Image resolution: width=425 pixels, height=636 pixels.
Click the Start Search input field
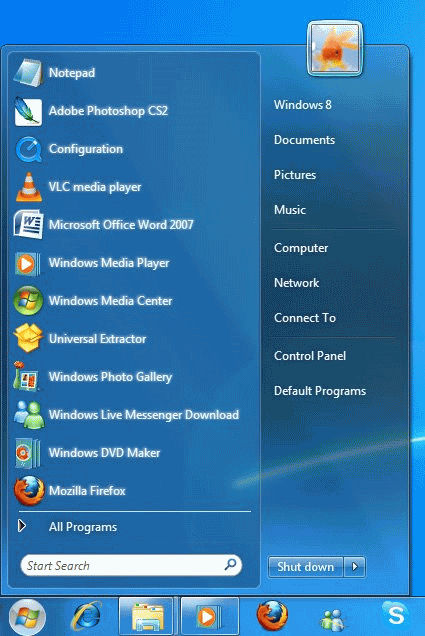tap(131, 565)
